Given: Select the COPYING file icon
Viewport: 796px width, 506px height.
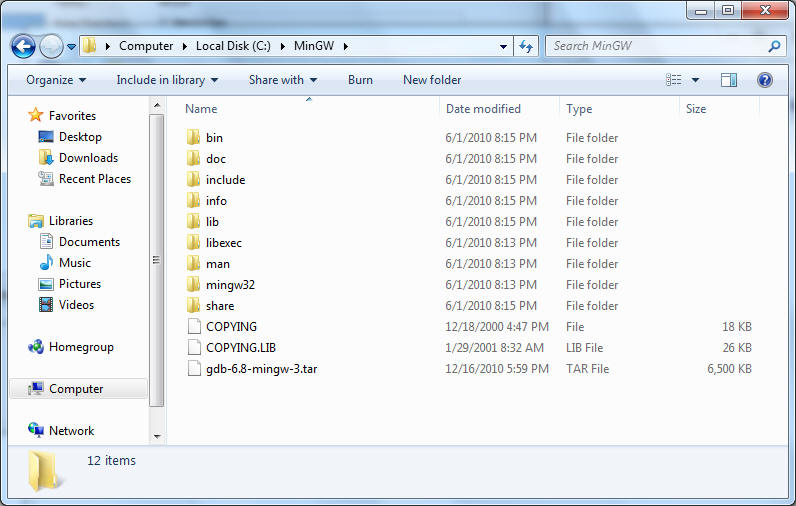Looking at the screenshot, I should (x=194, y=326).
